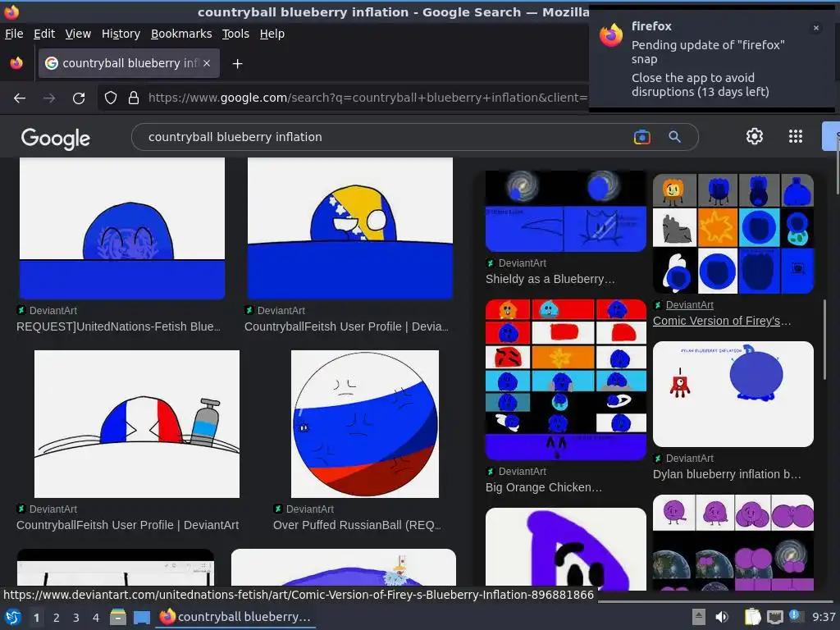Screen dimensions: 840x630
Task: Open the Google apps grid
Action: (x=796, y=137)
